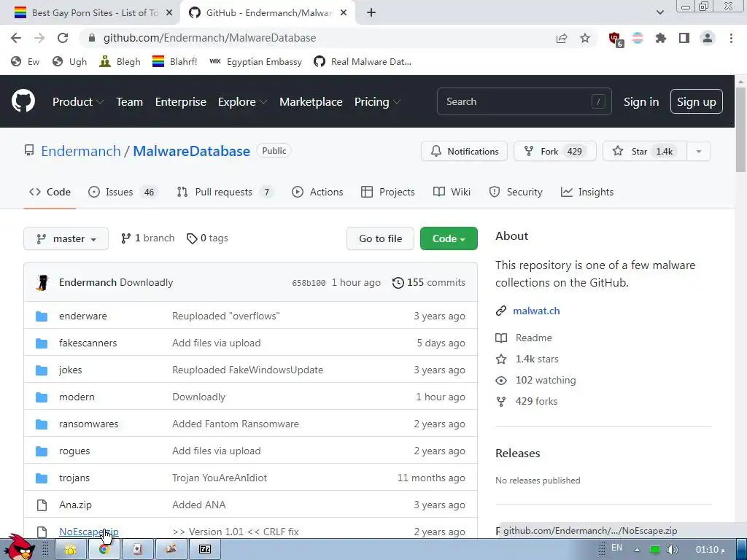The height and width of the screenshot is (560, 747).
Task: Open the Endermanch owner link
Action: pos(81,151)
